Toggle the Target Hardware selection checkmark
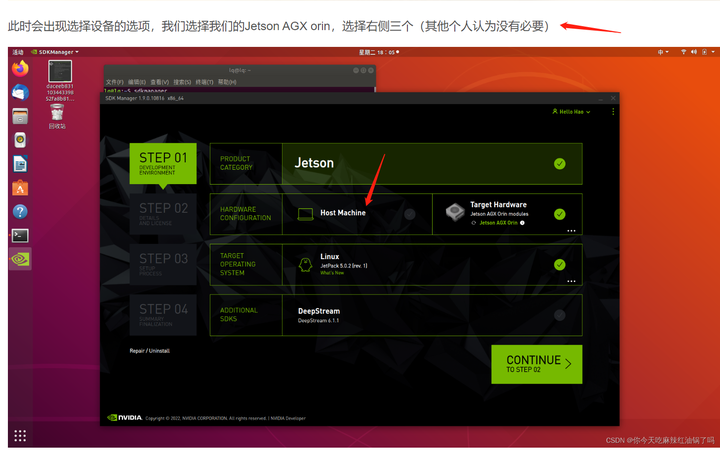 click(x=559, y=214)
